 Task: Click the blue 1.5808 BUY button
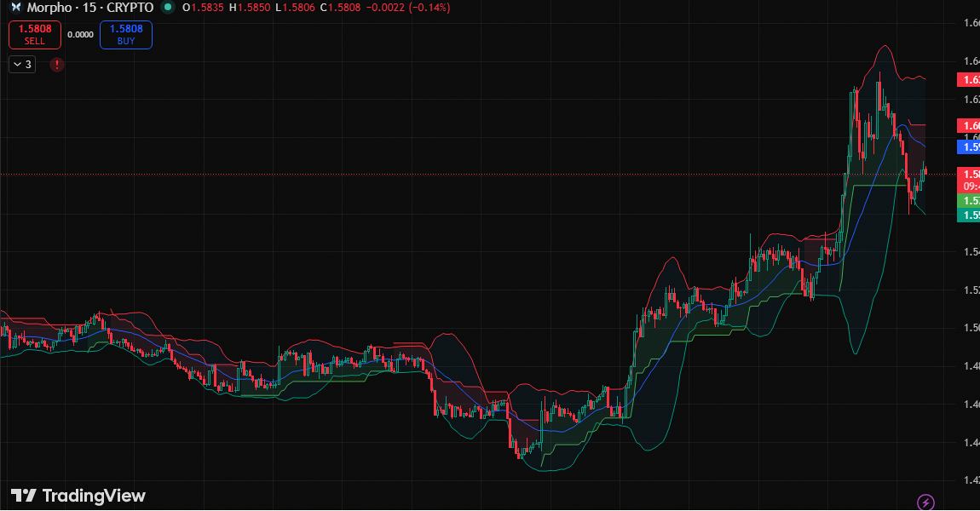(126, 35)
